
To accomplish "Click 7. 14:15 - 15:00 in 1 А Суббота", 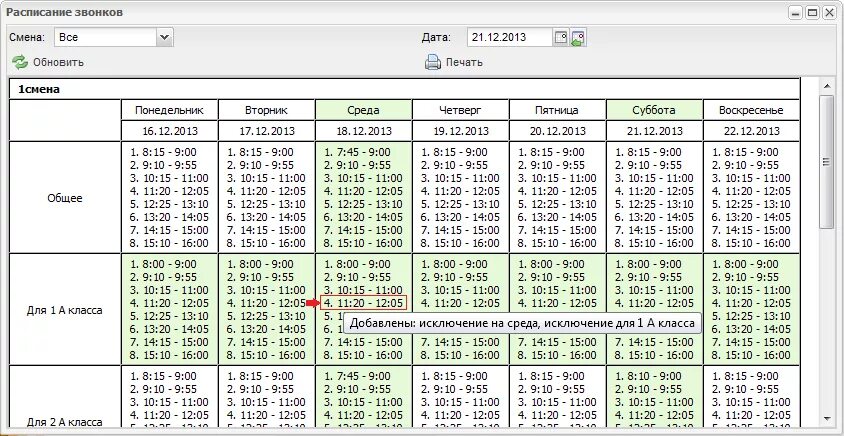I will [654, 342].
